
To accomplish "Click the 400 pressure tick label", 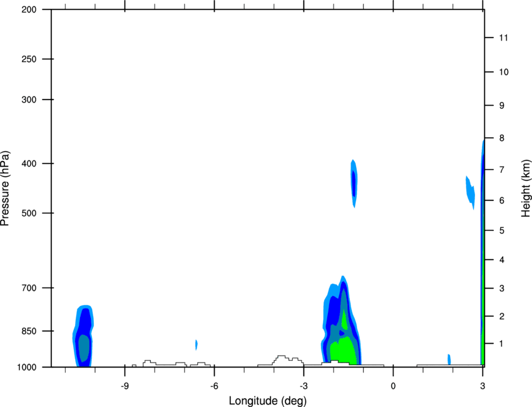I will 29,163.
